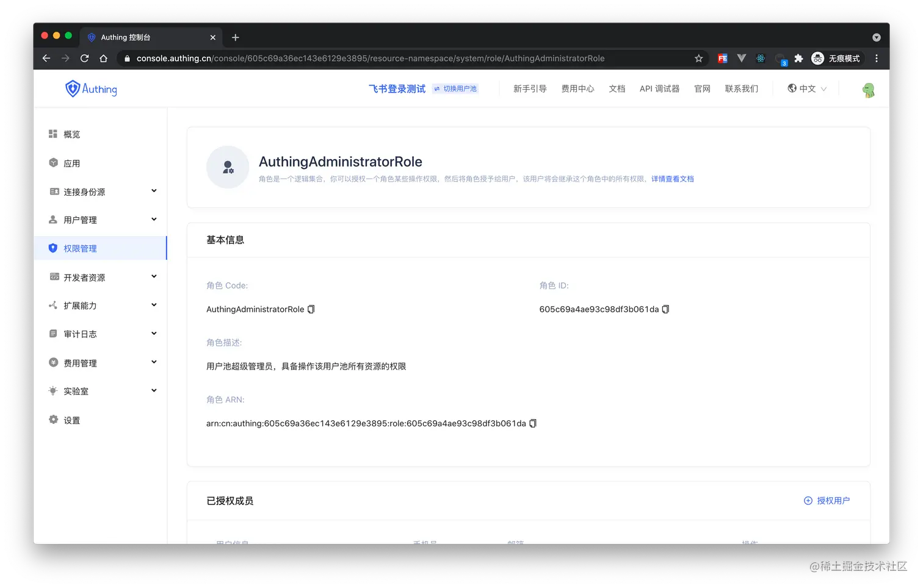Click the React DevTools extension icon
Viewport: 923px width, 588px height.
coord(761,59)
